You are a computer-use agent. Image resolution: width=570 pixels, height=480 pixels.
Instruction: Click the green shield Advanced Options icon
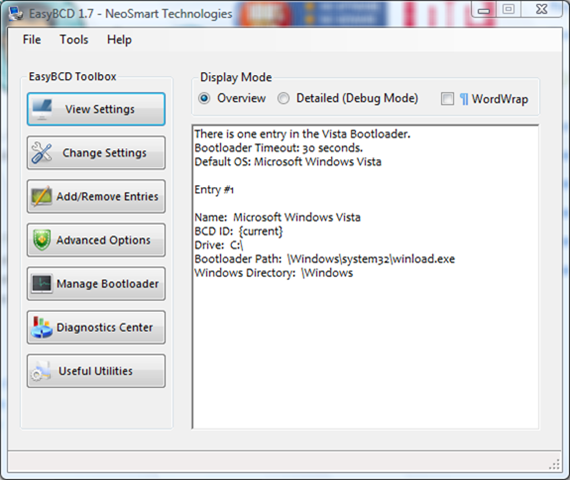(x=42, y=240)
